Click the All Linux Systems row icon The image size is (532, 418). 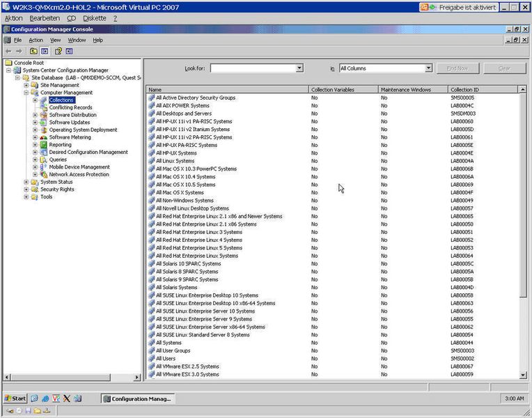[151, 161]
